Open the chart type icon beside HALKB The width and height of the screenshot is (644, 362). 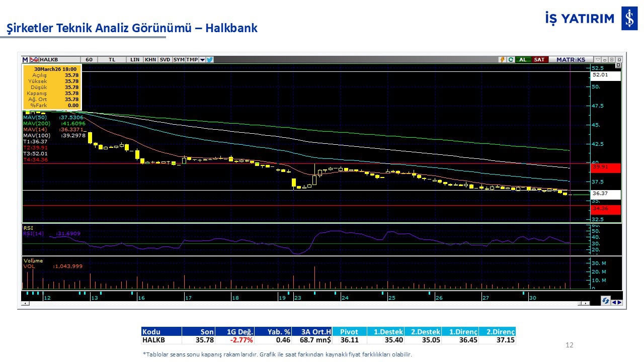point(34,59)
